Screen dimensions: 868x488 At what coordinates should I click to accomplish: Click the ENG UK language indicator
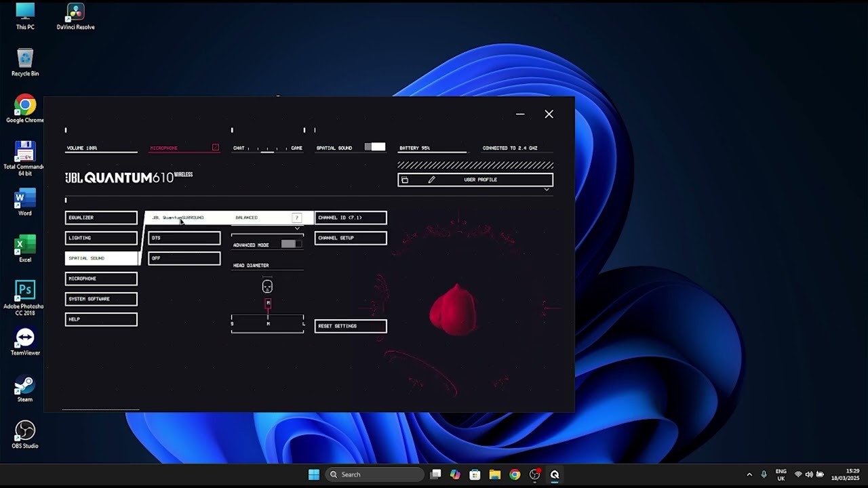[x=781, y=474]
